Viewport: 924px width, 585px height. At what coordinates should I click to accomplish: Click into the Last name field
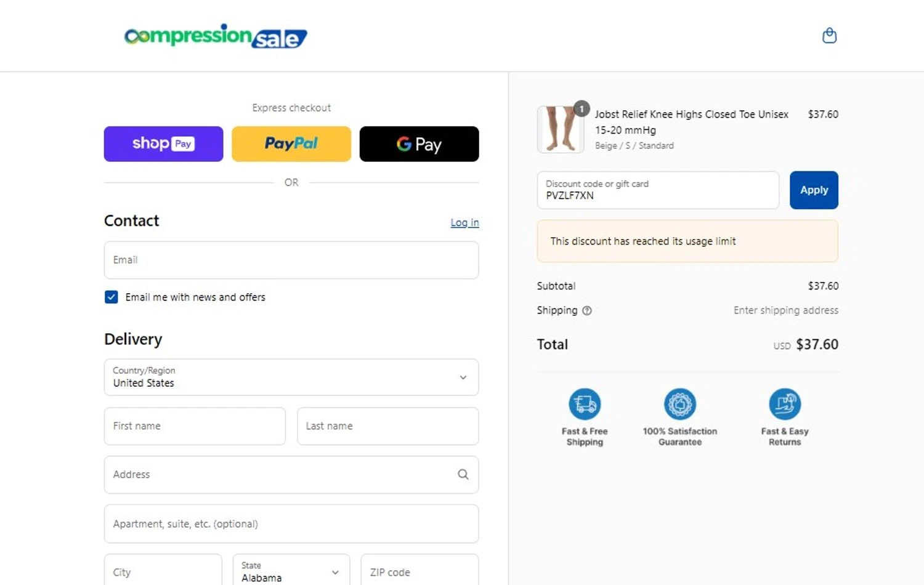coord(388,426)
